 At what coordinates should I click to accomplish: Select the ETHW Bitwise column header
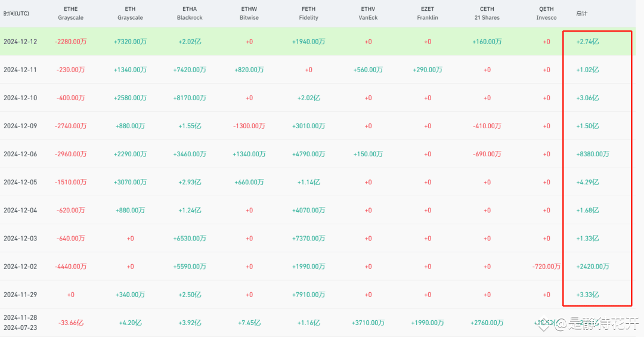(249, 13)
